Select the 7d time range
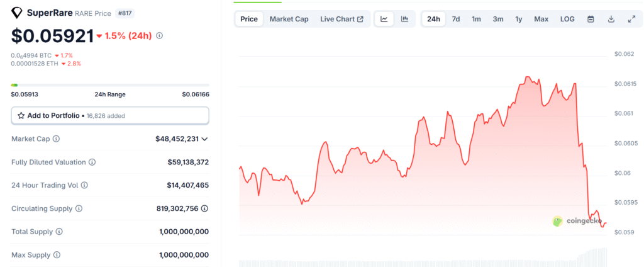This screenshot has height=267, width=644. pyautogui.click(x=455, y=19)
